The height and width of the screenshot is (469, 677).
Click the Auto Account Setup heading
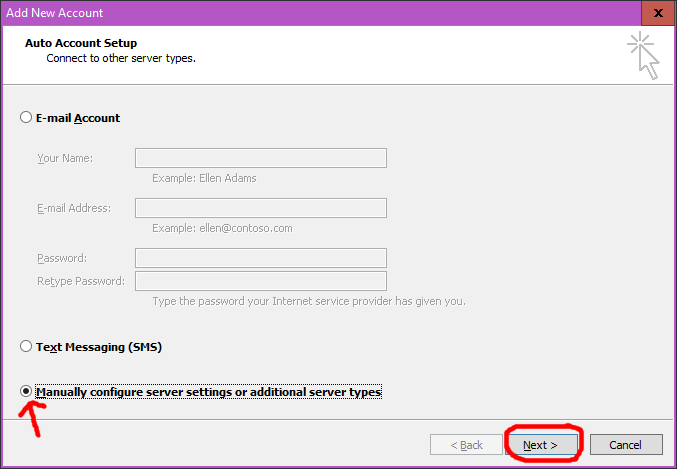click(x=81, y=44)
